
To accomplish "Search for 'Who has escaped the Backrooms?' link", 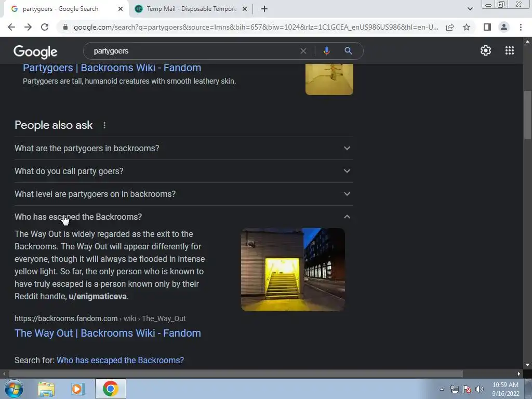I will (120, 360).
